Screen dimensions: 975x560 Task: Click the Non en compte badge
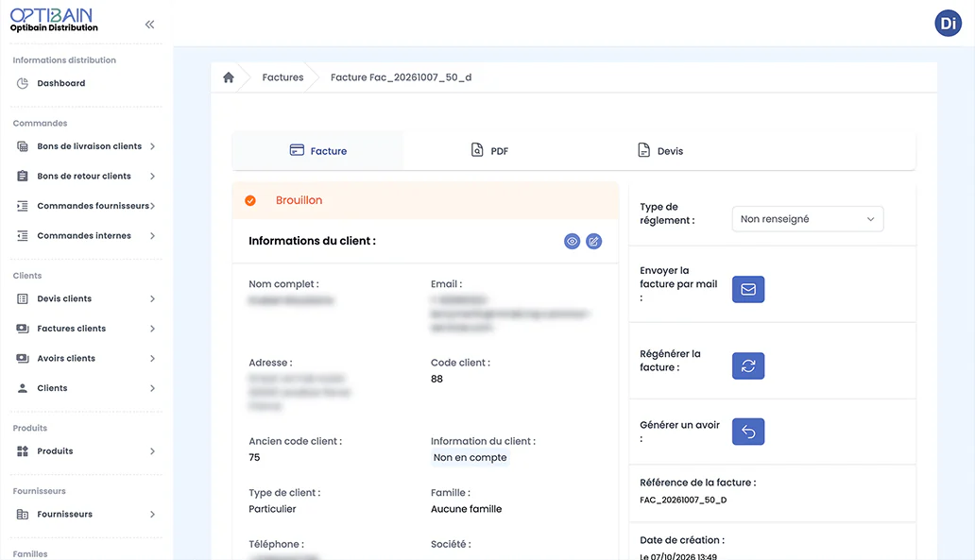click(x=470, y=457)
